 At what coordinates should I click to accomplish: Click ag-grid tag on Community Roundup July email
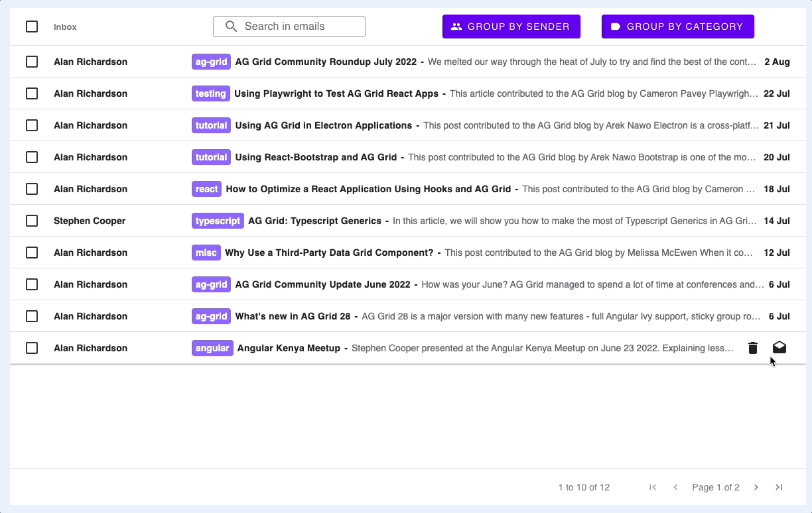212,62
